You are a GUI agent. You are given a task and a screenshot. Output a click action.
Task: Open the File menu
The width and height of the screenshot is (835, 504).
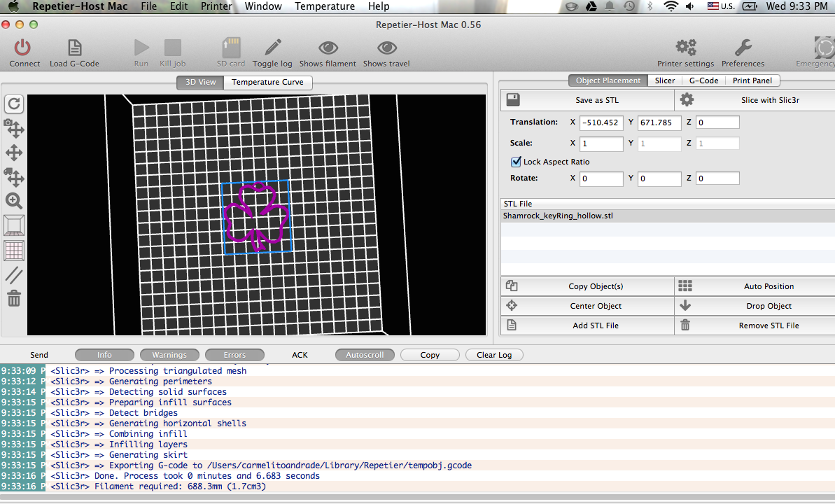coord(148,6)
